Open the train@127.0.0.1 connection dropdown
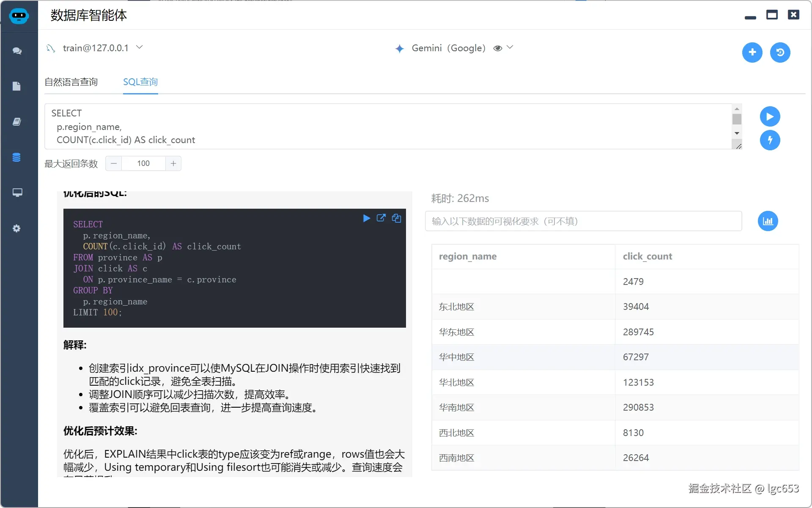 (140, 47)
